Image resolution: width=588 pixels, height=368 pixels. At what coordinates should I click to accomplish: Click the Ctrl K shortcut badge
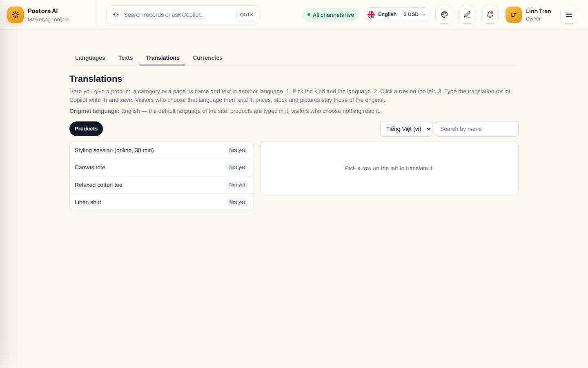tap(247, 15)
